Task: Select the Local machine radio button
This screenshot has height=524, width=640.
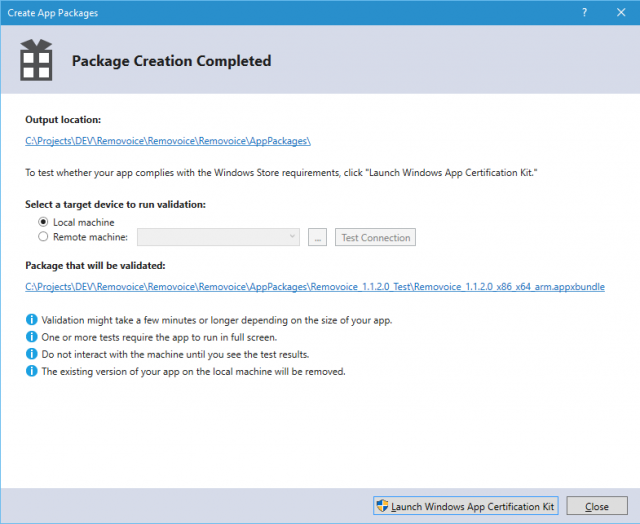Action: coord(43,222)
